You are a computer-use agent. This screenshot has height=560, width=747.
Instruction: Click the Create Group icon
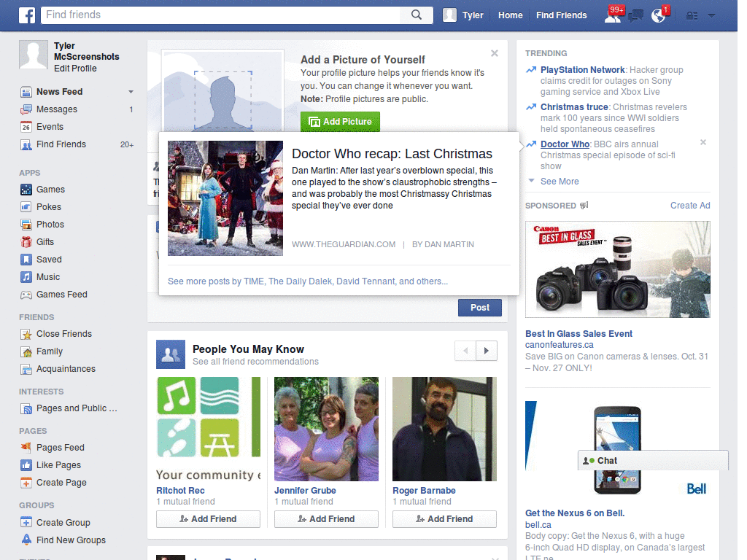[x=26, y=522]
